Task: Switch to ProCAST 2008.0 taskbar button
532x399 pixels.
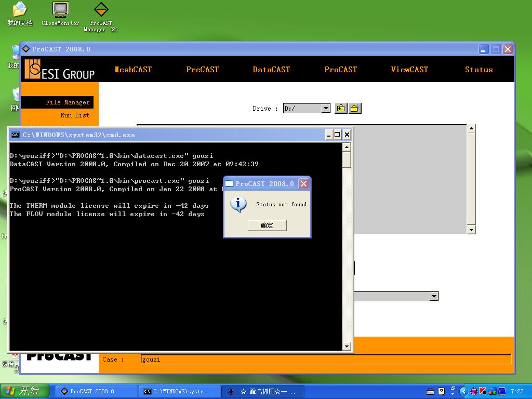Action: pyautogui.click(x=96, y=391)
